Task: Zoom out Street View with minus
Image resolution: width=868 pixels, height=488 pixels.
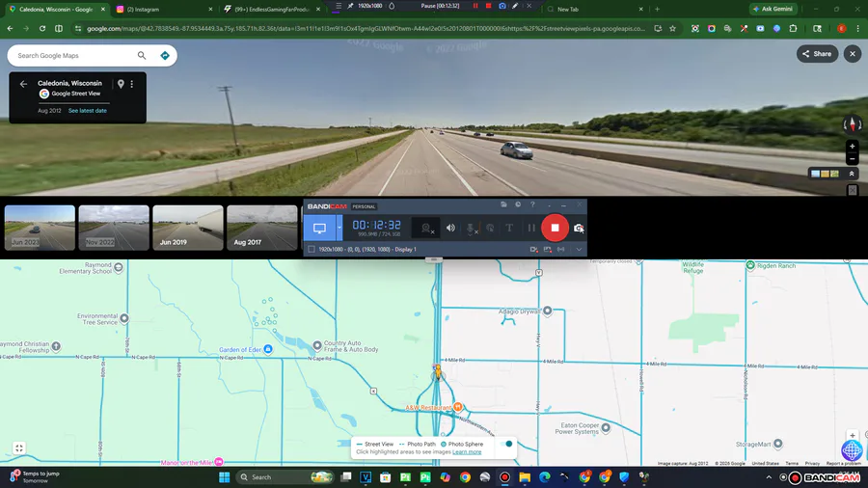Action: tap(852, 159)
